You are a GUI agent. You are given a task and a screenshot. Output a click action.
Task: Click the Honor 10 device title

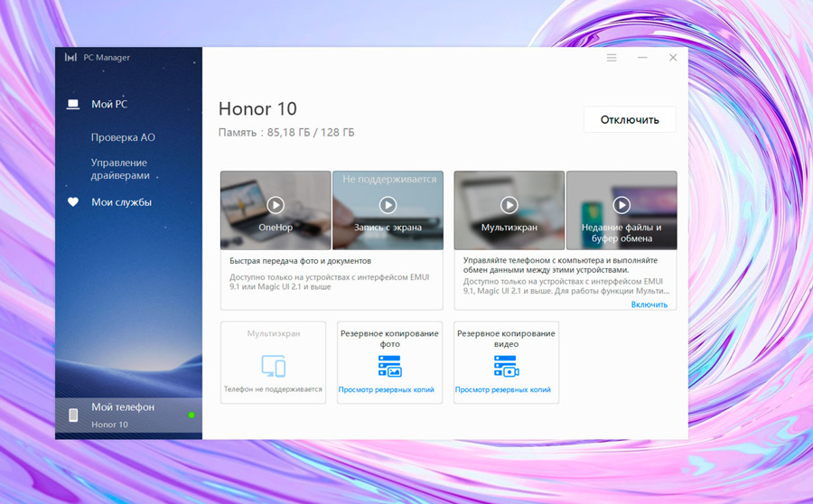[x=257, y=109]
